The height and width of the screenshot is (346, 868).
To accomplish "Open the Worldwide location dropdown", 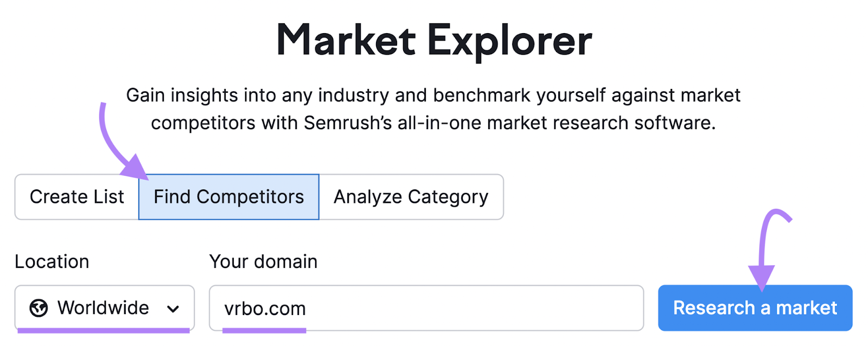I will (104, 308).
